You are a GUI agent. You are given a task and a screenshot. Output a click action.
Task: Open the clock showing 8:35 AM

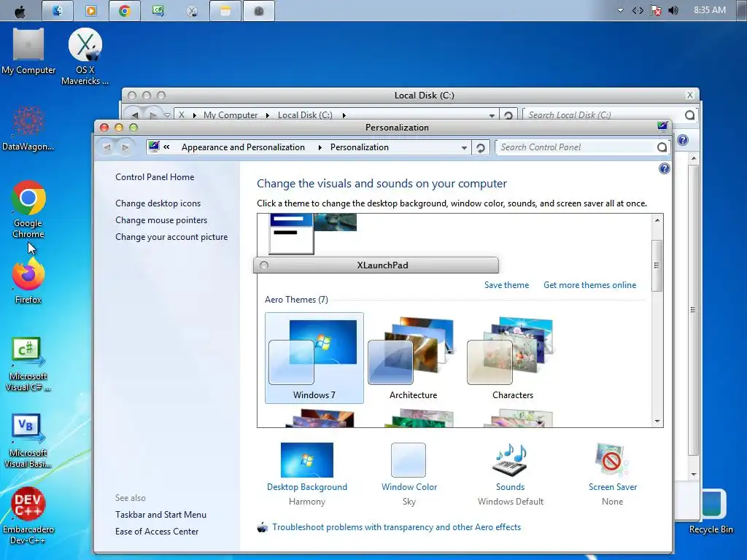point(709,10)
